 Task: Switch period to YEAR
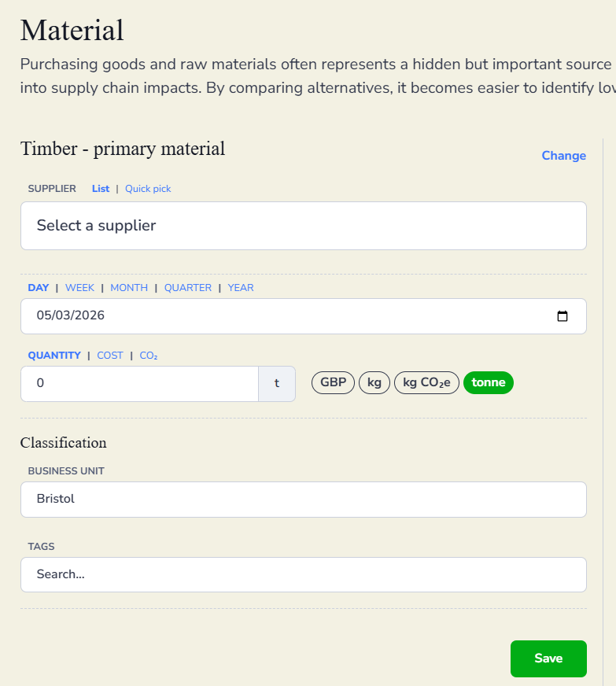point(241,288)
